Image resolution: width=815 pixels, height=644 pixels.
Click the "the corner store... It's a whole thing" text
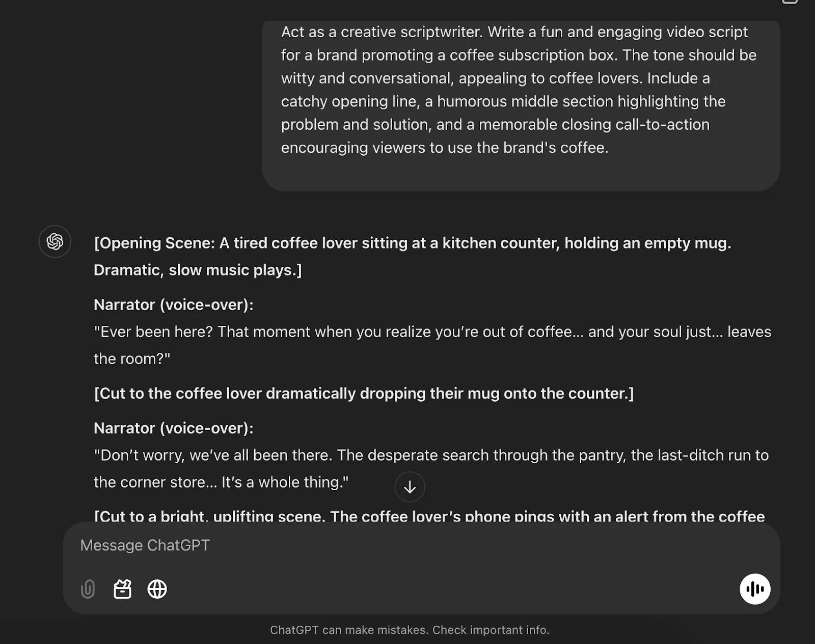[221, 482]
